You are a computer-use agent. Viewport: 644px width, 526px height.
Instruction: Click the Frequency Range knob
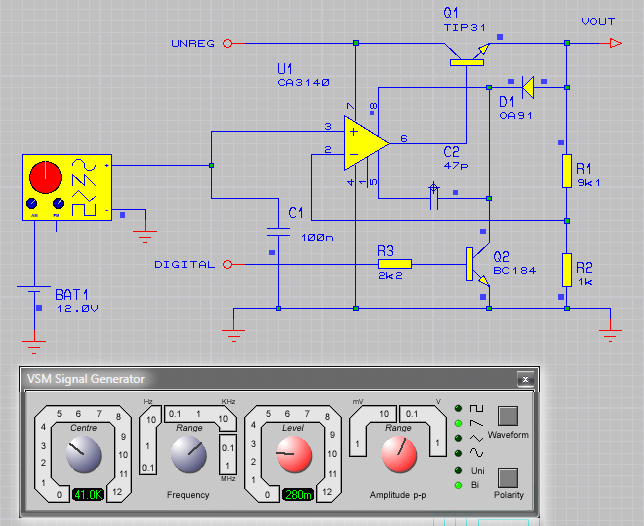[189, 454]
